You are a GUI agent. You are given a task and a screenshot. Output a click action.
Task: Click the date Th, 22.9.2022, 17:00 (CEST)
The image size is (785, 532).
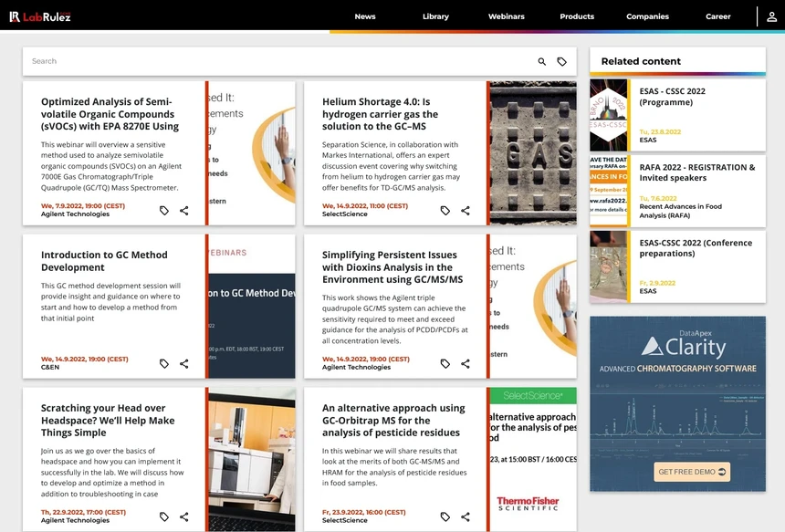84,513
